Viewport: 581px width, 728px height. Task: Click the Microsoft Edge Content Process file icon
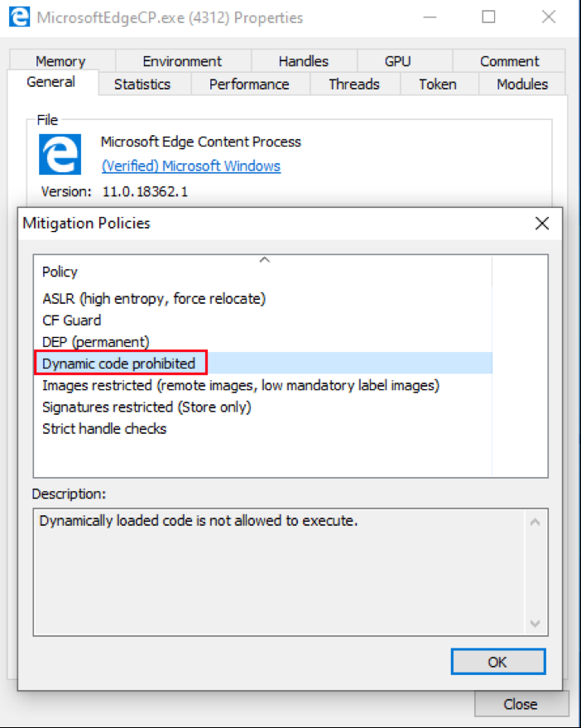click(x=60, y=154)
